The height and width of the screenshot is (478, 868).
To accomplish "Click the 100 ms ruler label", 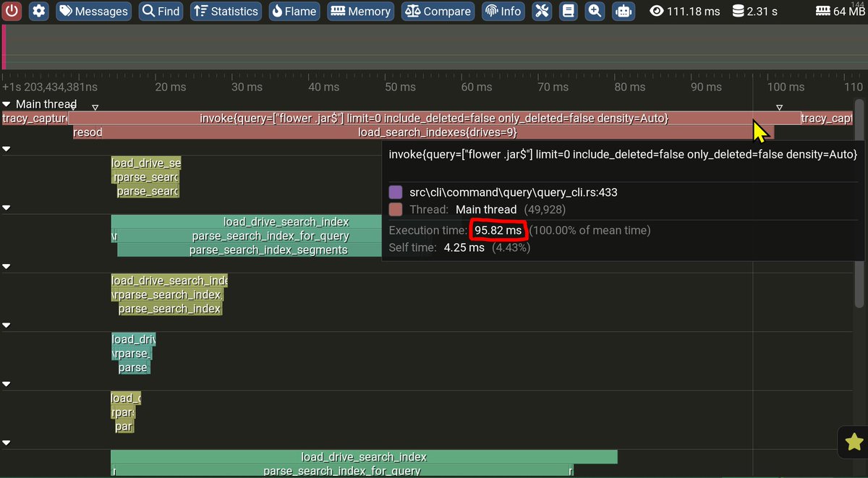I will (786, 87).
